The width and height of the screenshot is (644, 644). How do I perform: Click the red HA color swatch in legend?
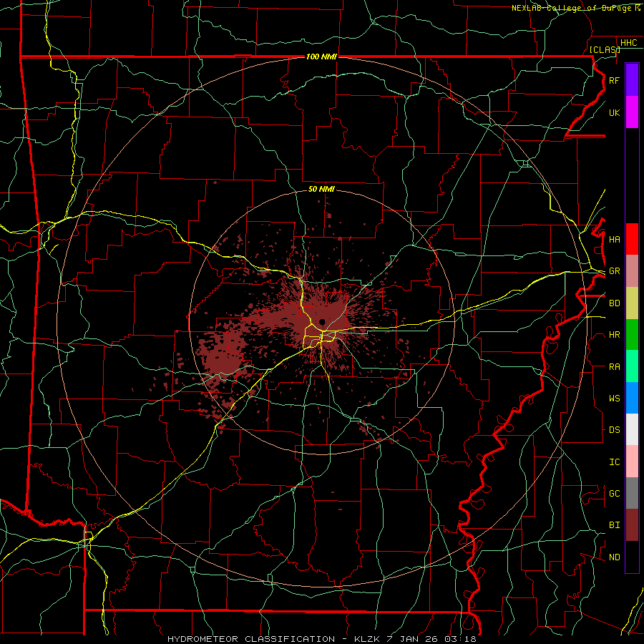[x=632, y=239]
